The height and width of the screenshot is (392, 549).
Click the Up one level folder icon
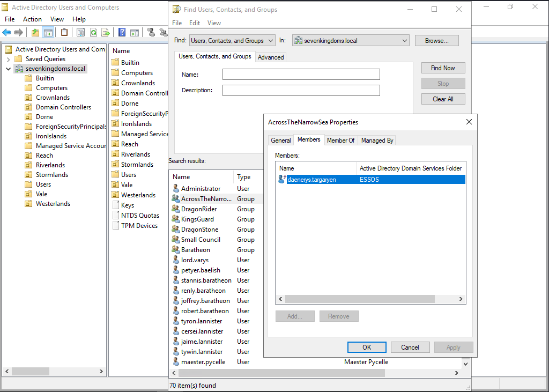[35, 33]
